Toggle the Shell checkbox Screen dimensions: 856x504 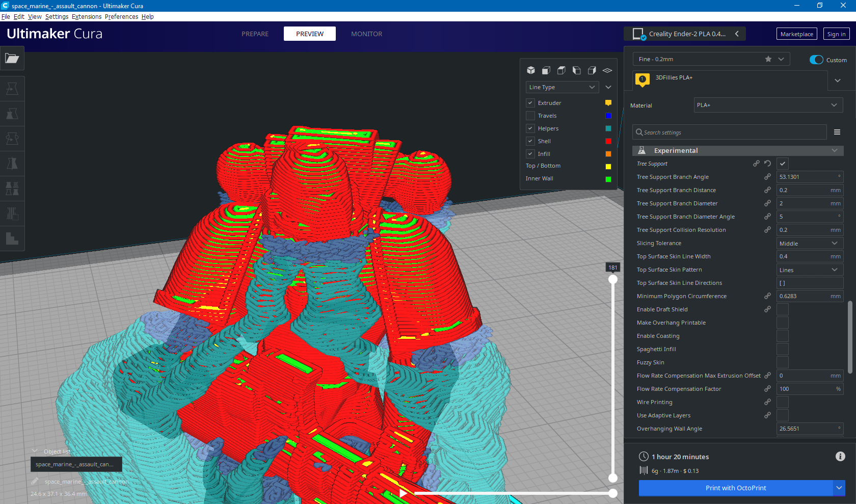[530, 141]
